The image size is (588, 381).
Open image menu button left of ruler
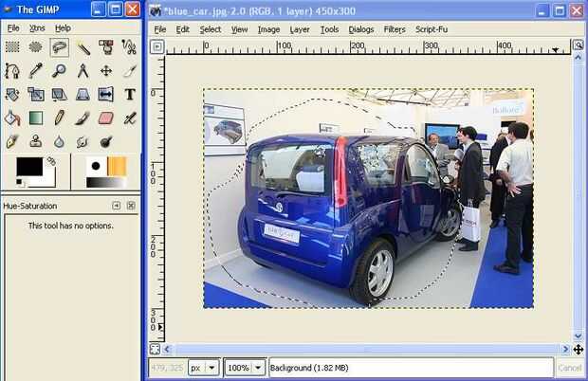[157, 46]
